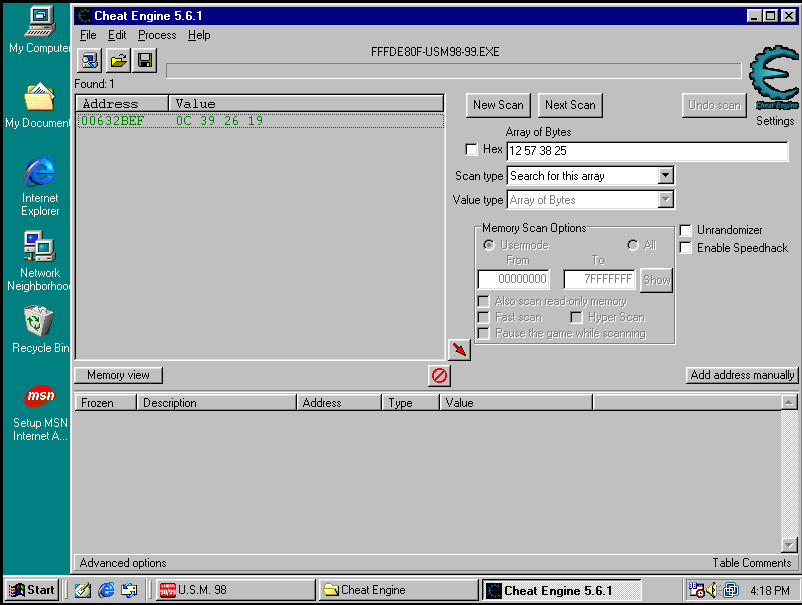802x605 pixels.
Task: Click the Address column header in results
Action: click(x=122, y=104)
